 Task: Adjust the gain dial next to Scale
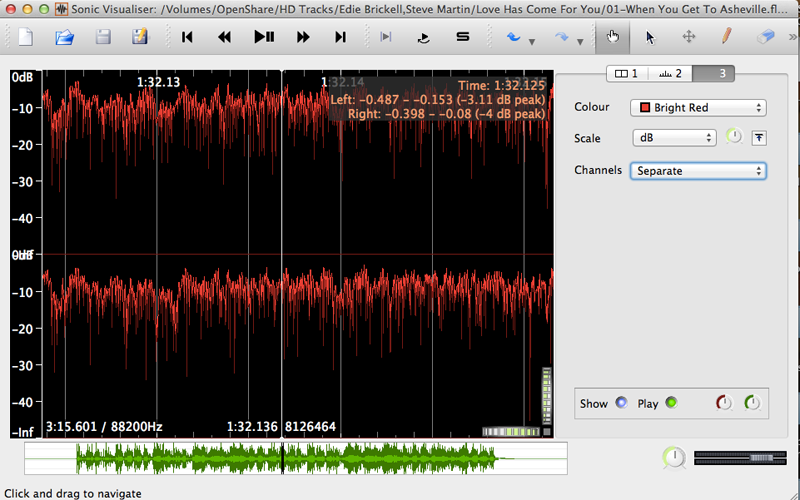point(734,137)
